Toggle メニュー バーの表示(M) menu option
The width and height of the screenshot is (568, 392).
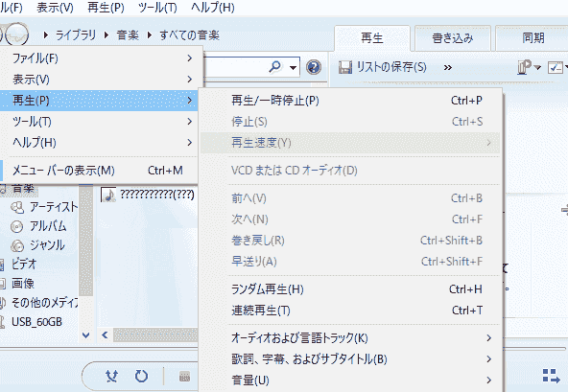99,170
